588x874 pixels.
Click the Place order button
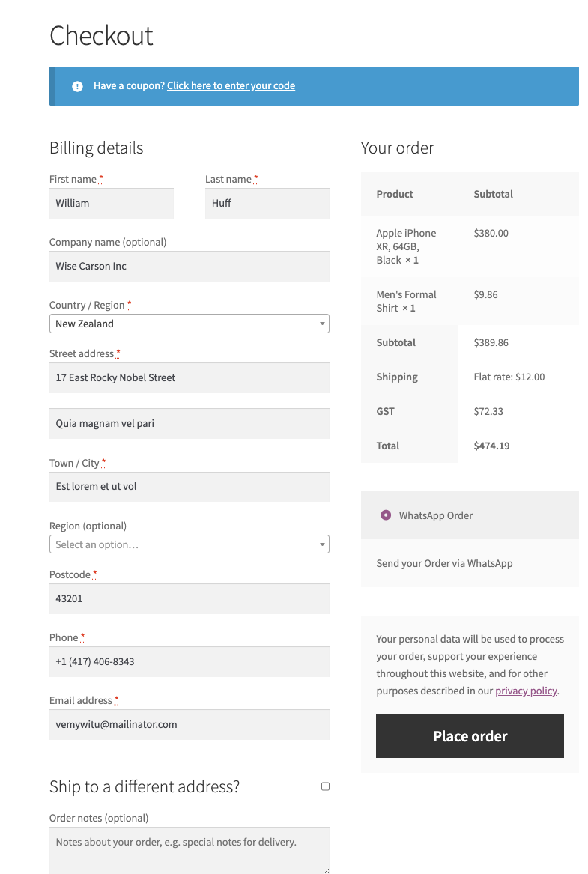pos(470,736)
